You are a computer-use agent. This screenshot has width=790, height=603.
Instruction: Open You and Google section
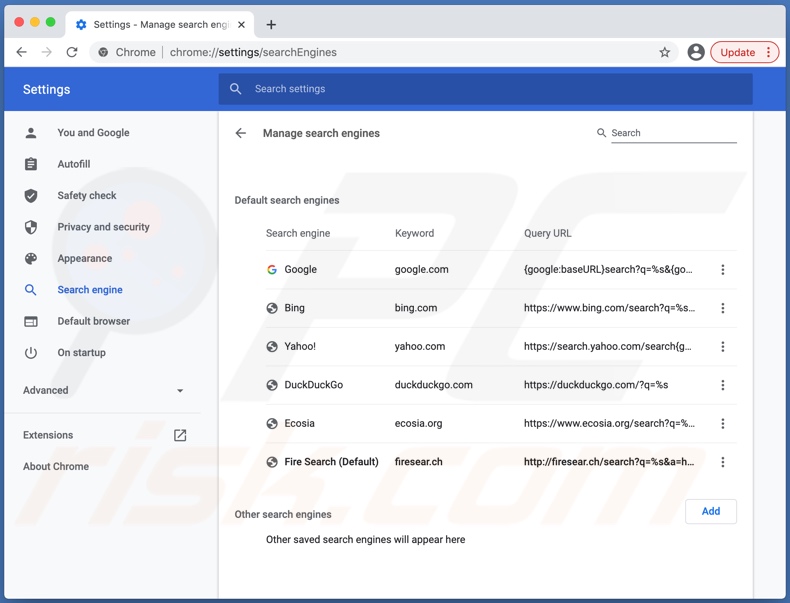93,132
